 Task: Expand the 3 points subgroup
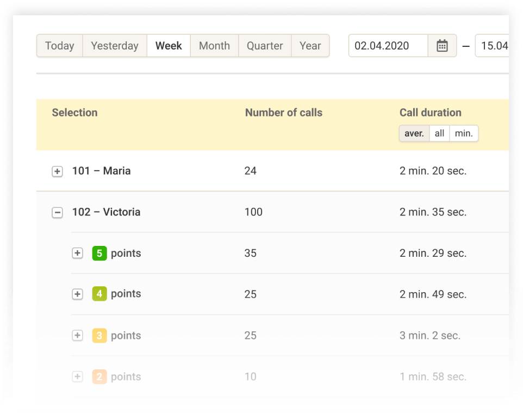tap(78, 336)
